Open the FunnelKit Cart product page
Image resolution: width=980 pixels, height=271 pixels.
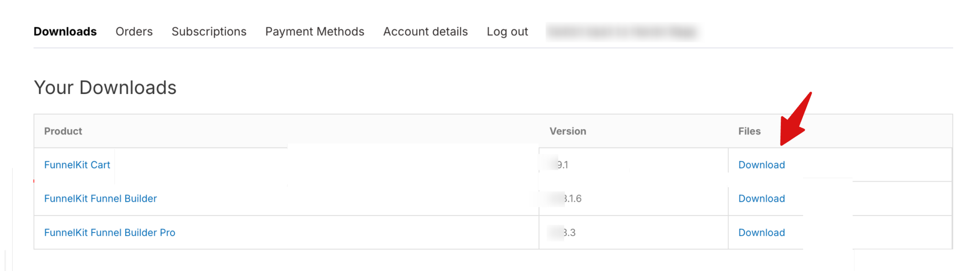tap(77, 164)
